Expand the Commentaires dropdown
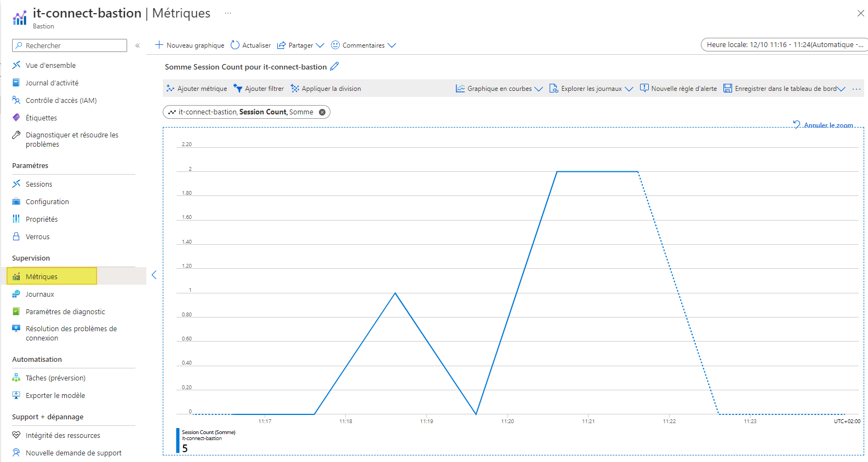The image size is (868, 462). pyautogui.click(x=391, y=45)
